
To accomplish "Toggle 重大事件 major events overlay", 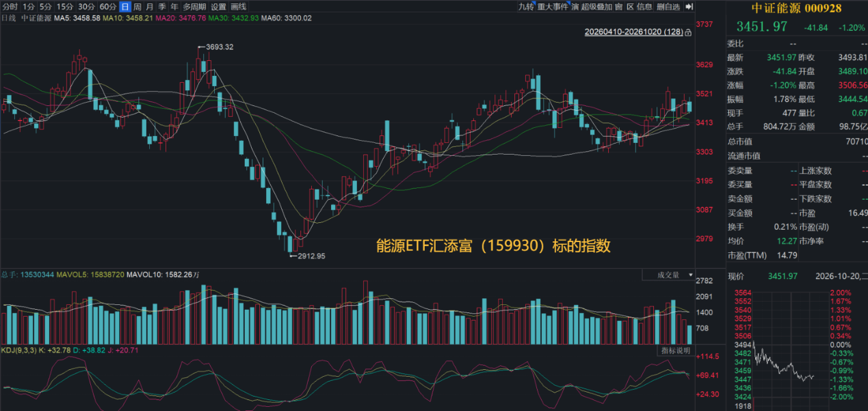I will click(x=553, y=7).
